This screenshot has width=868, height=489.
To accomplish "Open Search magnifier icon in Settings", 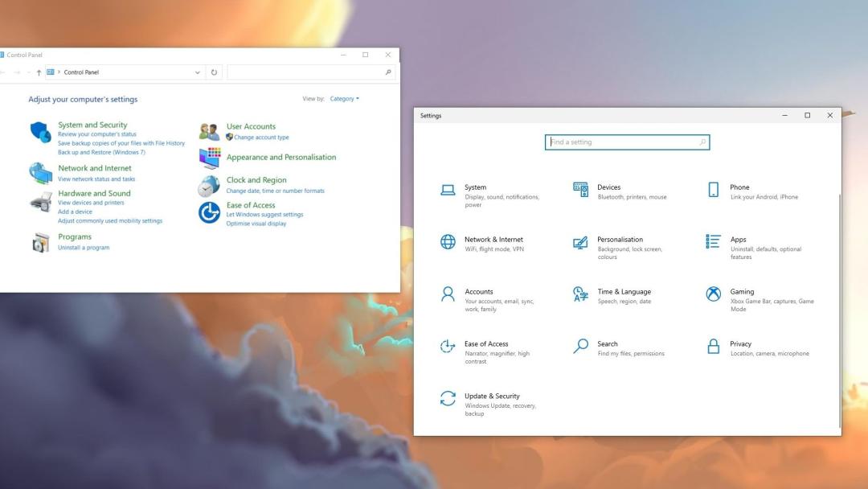I will tap(581, 346).
